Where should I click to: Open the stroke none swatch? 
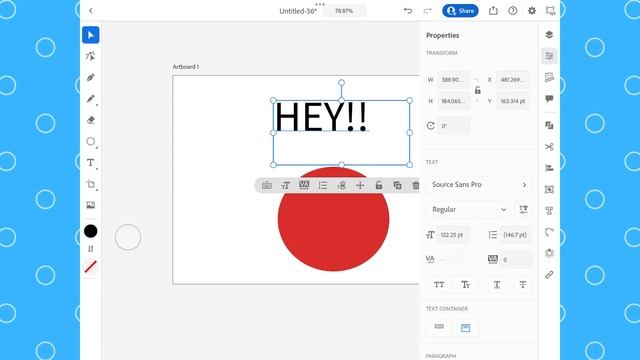click(91, 267)
